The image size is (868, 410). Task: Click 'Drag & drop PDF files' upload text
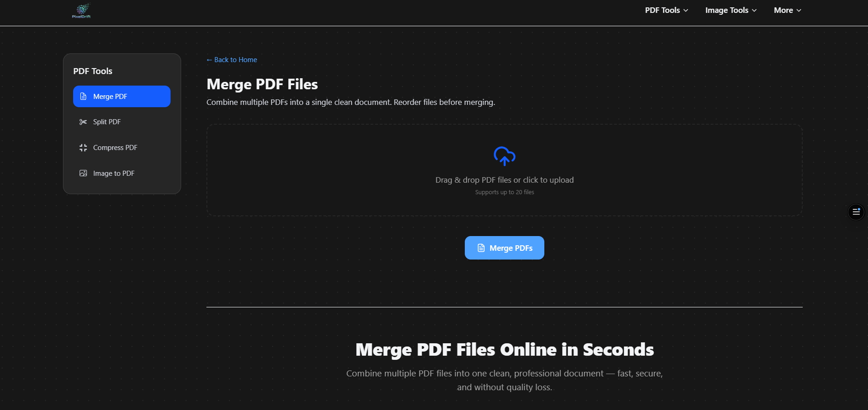[x=504, y=180]
